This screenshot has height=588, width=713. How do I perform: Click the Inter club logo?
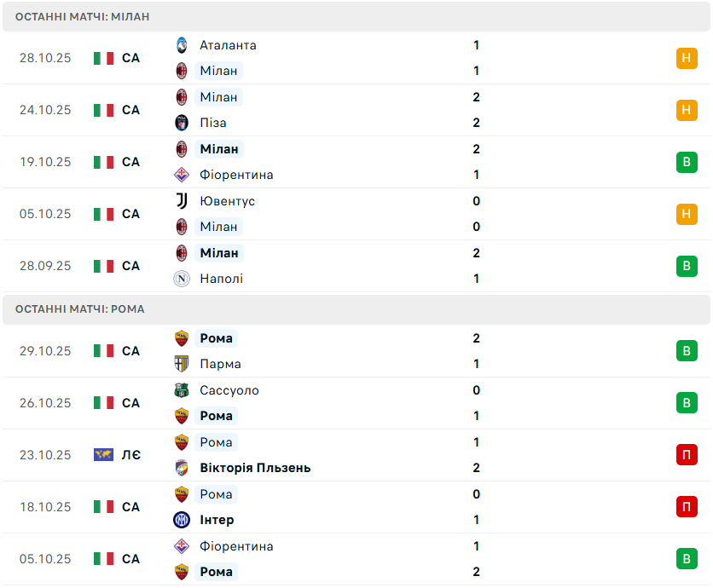click(182, 520)
